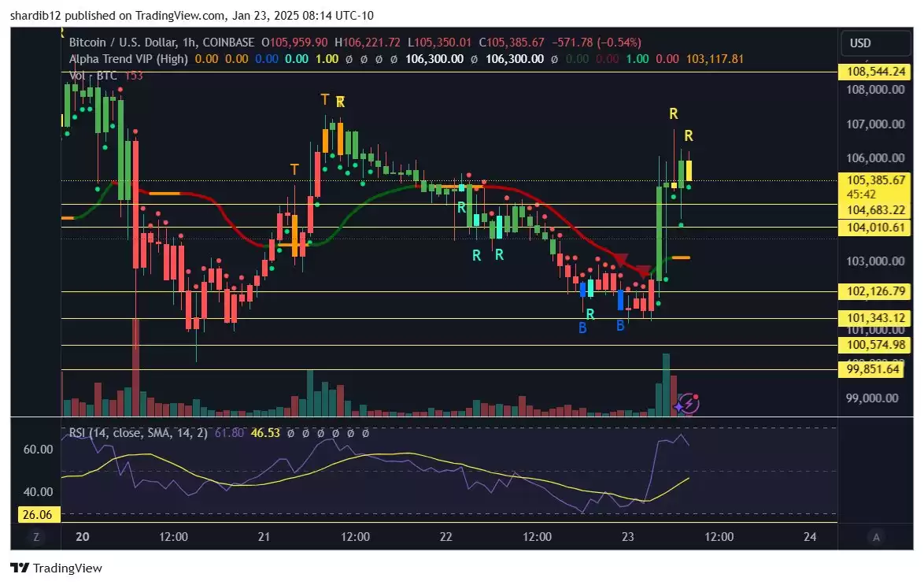The height and width of the screenshot is (585, 924).
Task: Click the 106,000.00 price axis tick
Action: [876, 158]
